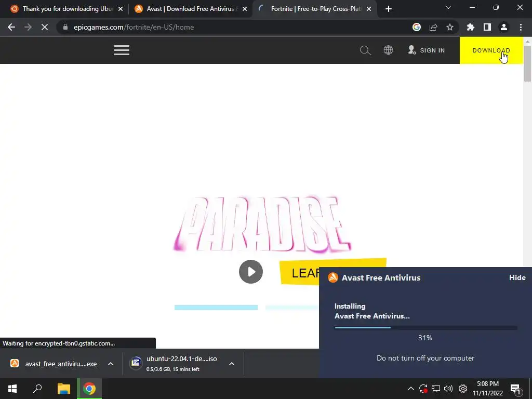Toggle the browser side panel
The height and width of the screenshot is (399, 532).
click(487, 27)
